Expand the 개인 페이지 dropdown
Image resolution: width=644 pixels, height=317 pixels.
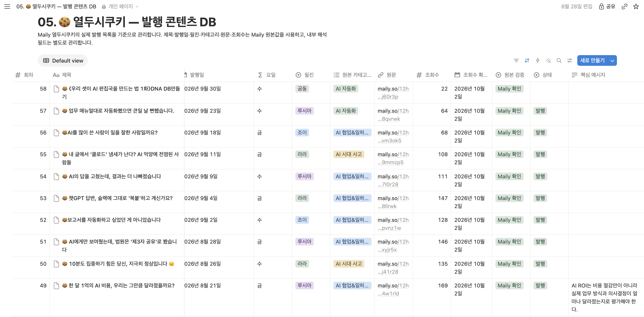(120, 6)
